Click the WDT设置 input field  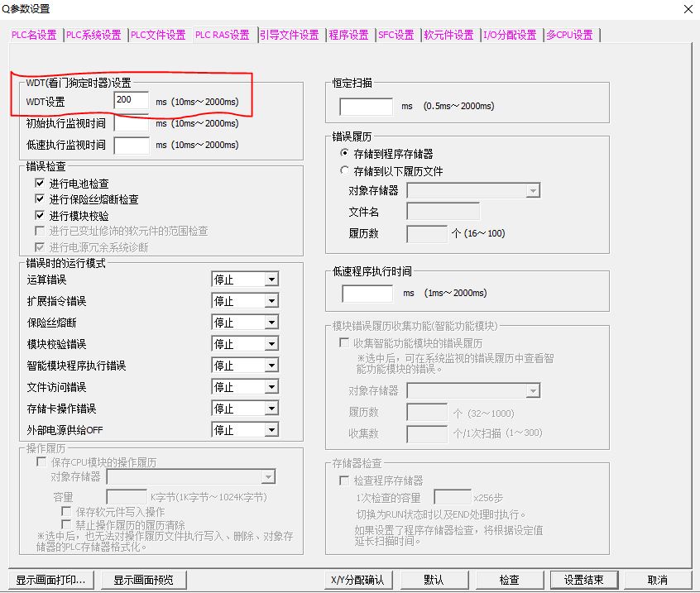[x=132, y=101]
